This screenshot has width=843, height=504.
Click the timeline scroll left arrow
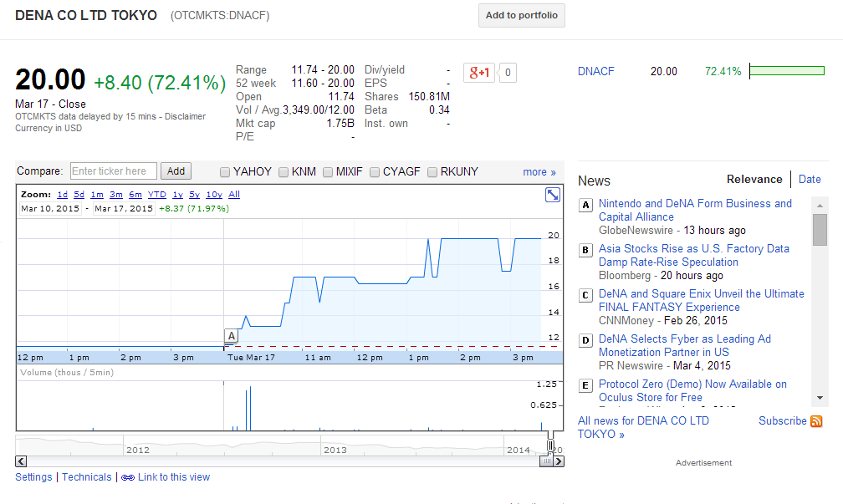pyautogui.click(x=21, y=461)
